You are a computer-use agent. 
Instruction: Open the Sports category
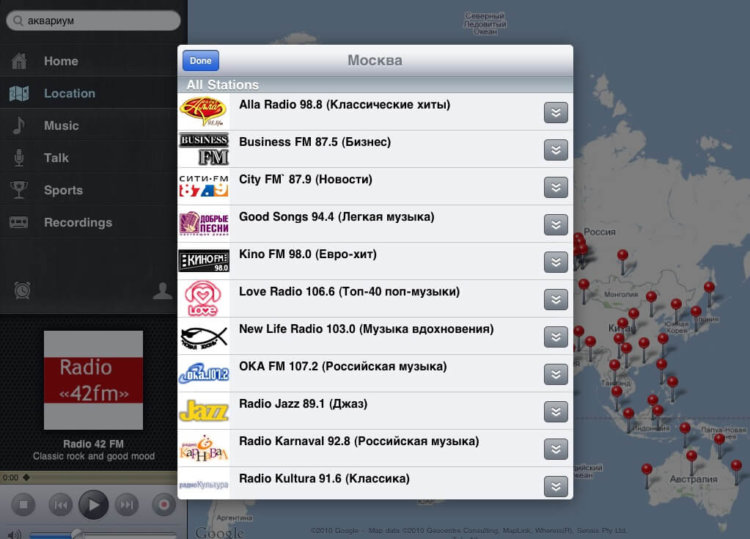[94, 190]
